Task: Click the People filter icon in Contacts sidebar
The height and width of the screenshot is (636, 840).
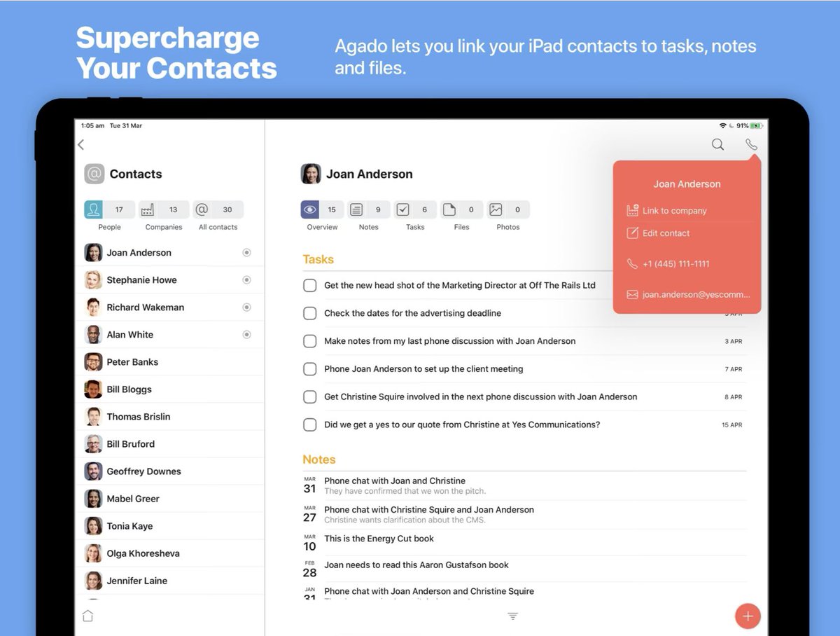Action: coord(93,209)
